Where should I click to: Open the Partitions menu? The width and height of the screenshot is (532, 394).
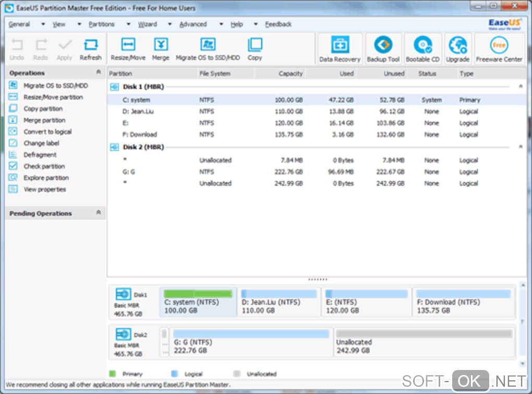(x=102, y=24)
